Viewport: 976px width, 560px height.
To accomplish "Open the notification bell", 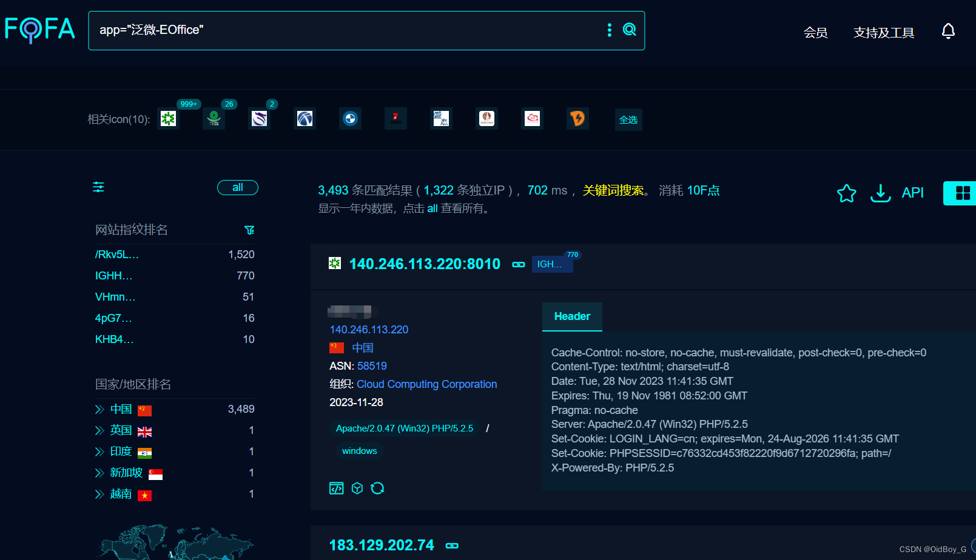I will [948, 30].
